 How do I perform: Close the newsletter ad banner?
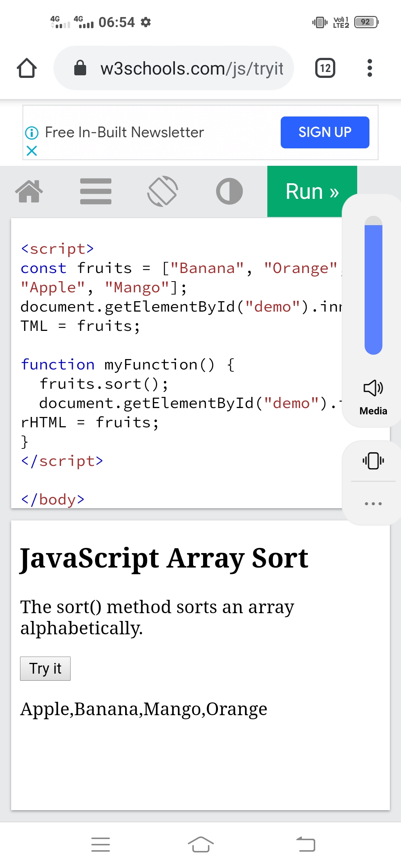click(32, 151)
